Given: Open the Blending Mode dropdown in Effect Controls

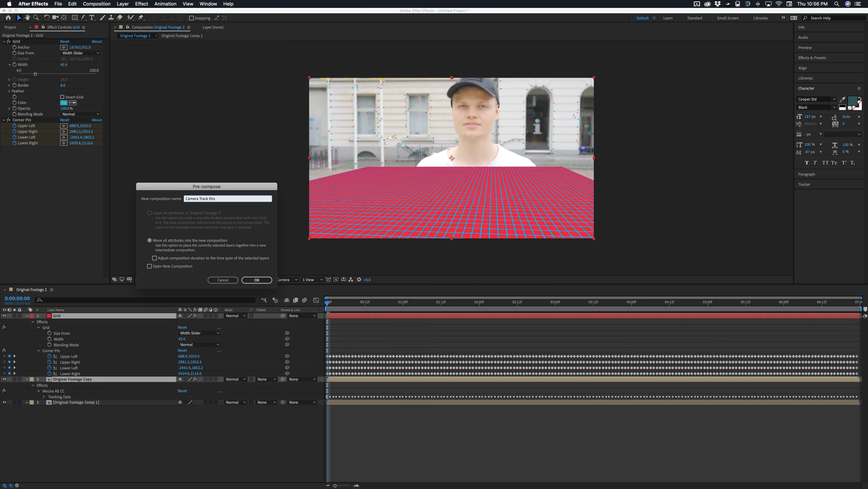Looking at the screenshot, I should click(x=80, y=114).
